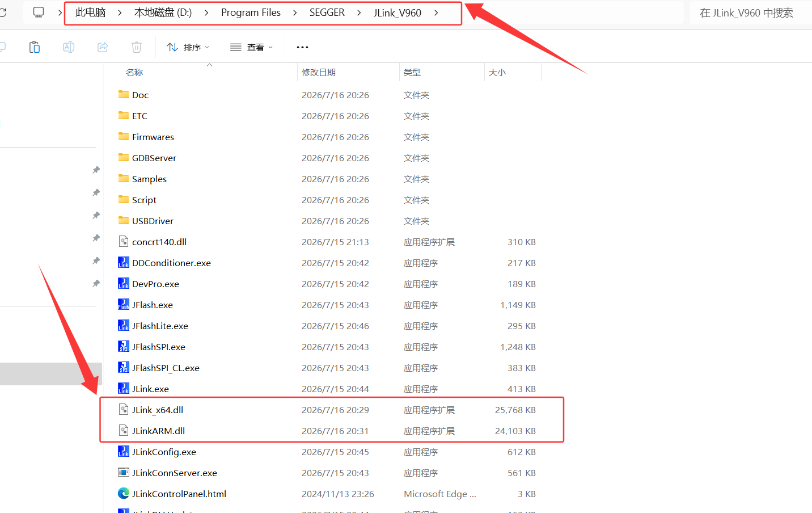Go to SEGGER breadcrumb

click(x=327, y=12)
